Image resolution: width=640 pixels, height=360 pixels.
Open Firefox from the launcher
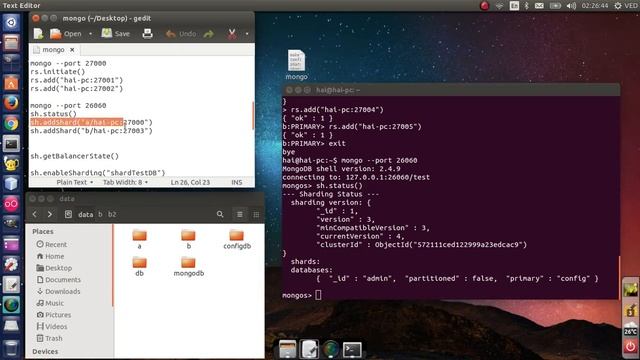click(x=11, y=102)
